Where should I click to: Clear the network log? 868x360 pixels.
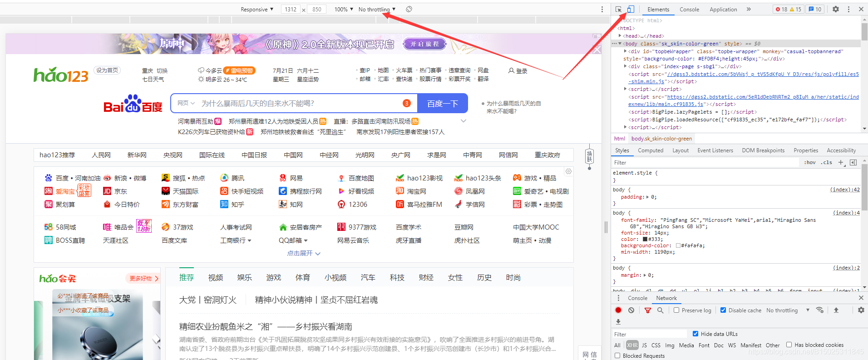631,310
